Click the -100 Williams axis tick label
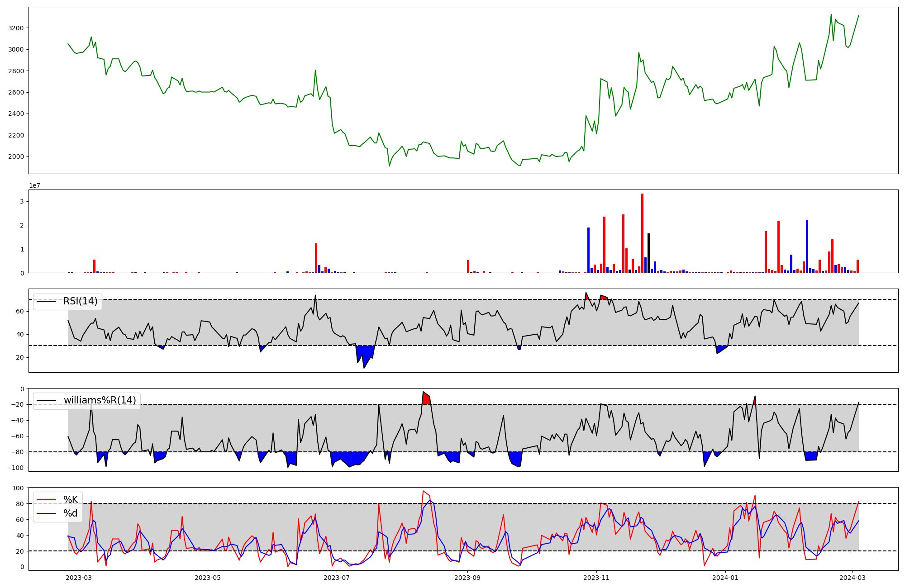Image resolution: width=905 pixels, height=588 pixels. [x=16, y=468]
